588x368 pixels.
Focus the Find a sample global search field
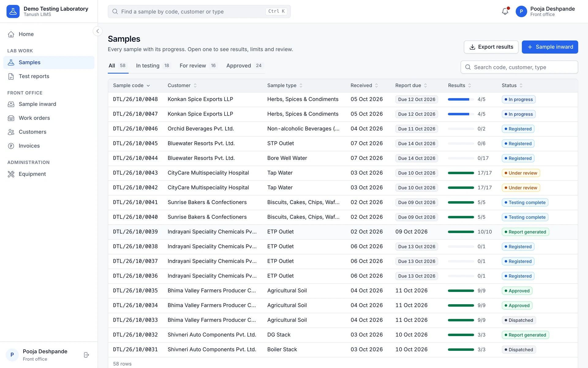point(199,11)
